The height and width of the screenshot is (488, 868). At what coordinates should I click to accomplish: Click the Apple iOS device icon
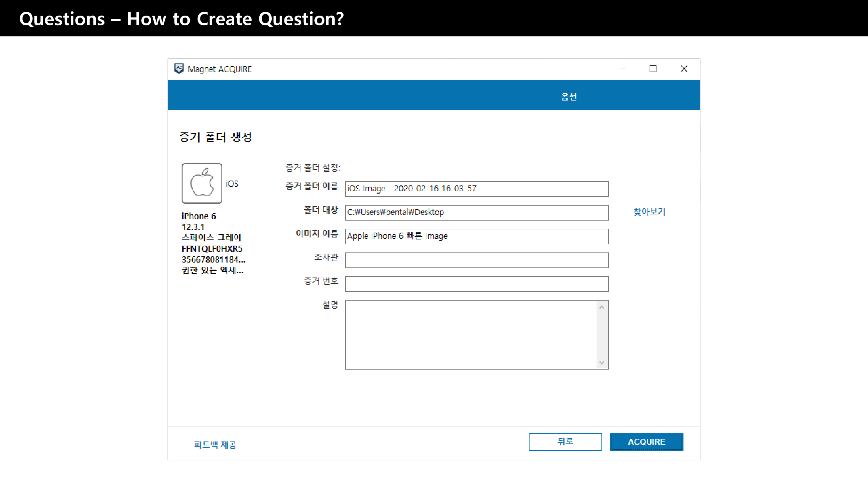pos(202,183)
